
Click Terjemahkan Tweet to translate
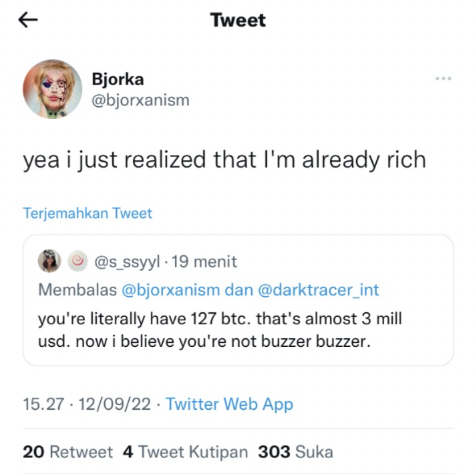(88, 213)
